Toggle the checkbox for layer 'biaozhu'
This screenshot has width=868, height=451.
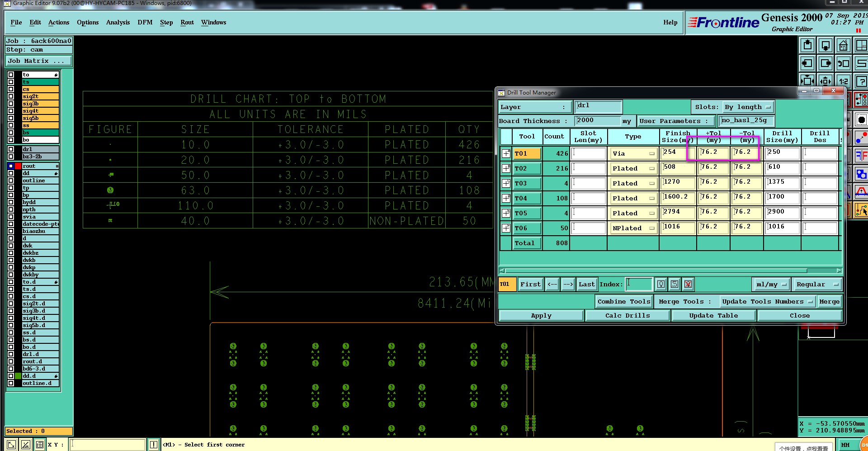coord(11,231)
